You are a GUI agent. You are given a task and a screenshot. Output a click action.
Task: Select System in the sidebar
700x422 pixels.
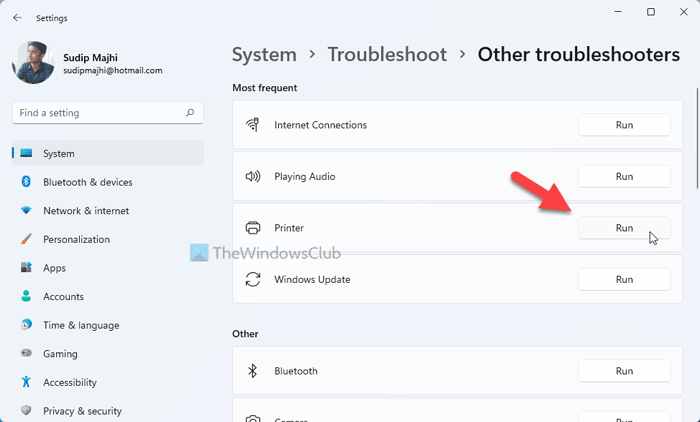108,153
